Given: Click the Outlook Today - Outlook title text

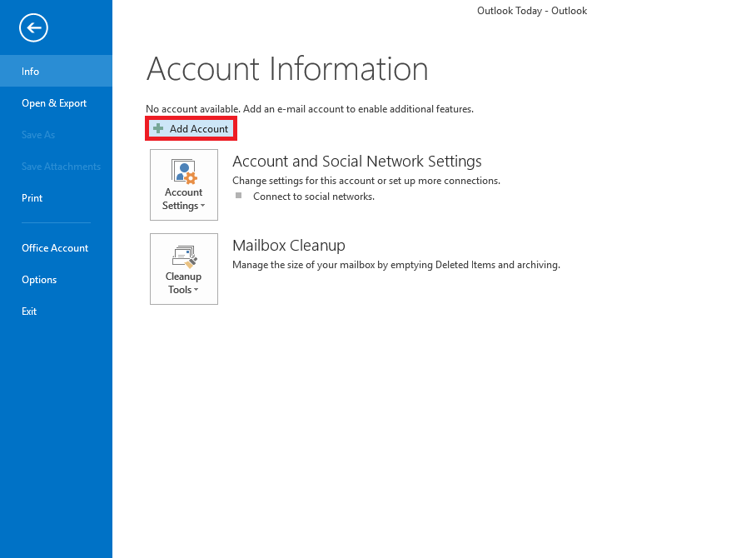Looking at the screenshot, I should pos(532,11).
